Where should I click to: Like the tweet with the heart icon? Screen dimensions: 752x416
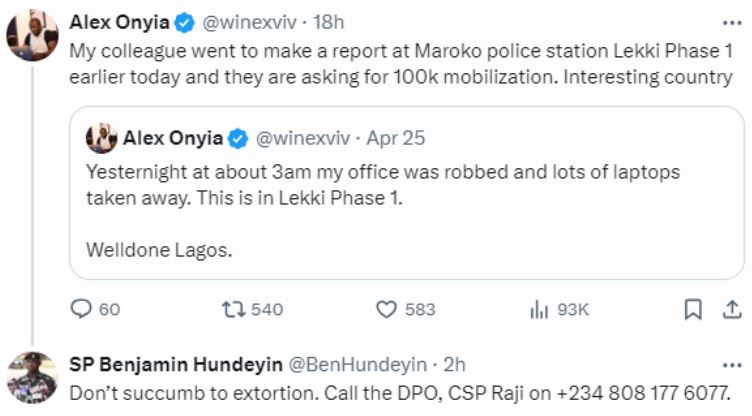coord(387,310)
